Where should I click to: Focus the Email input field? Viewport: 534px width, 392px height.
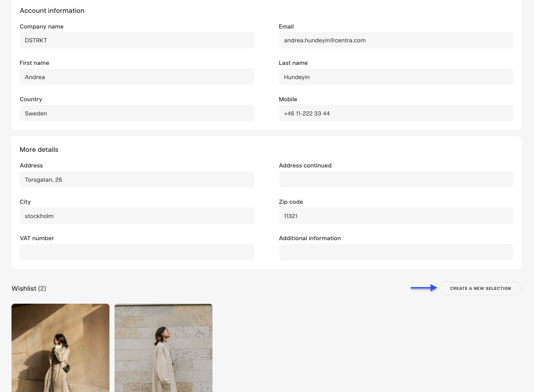[x=396, y=40]
